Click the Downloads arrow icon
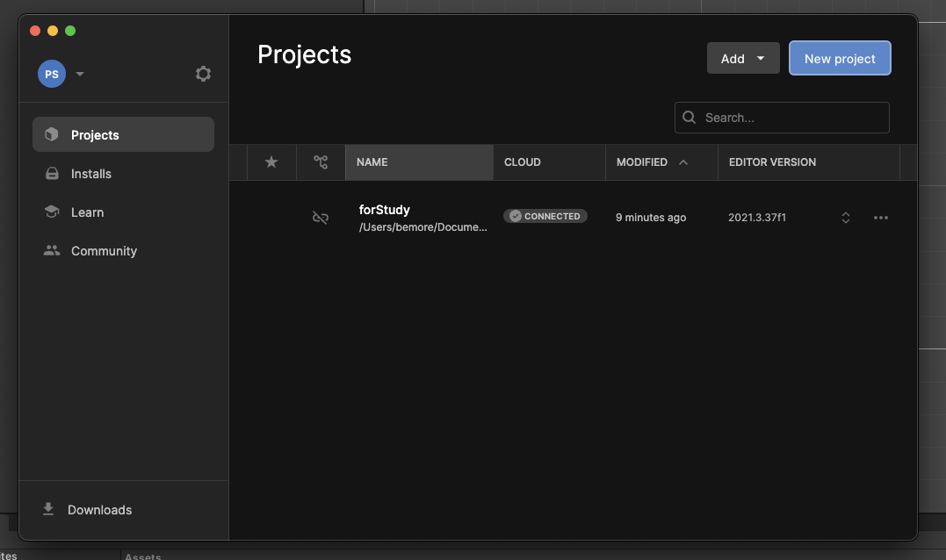 pyautogui.click(x=48, y=509)
